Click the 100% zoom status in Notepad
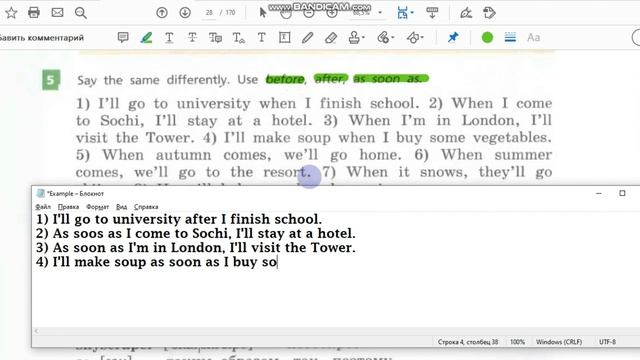The width and height of the screenshot is (640, 360). point(517,342)
